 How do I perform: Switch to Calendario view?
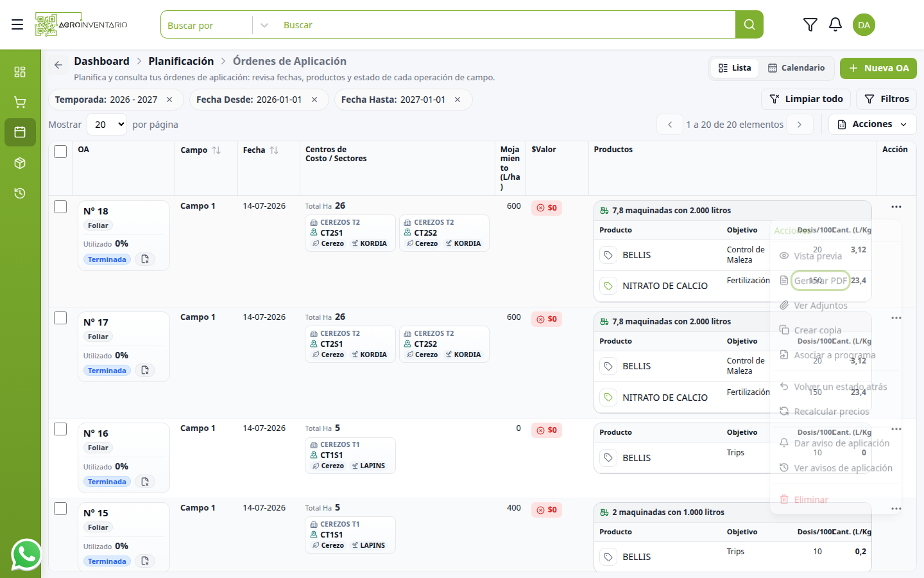point(796,68)
